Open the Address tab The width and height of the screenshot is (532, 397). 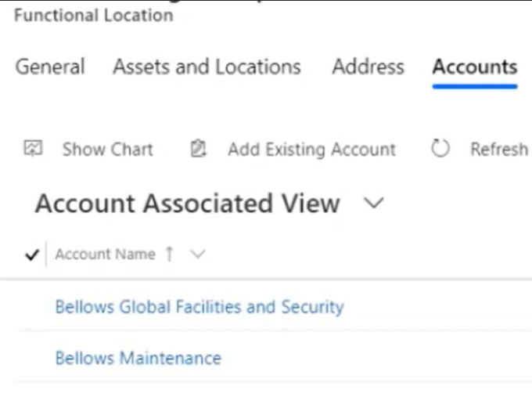[368, 67]
